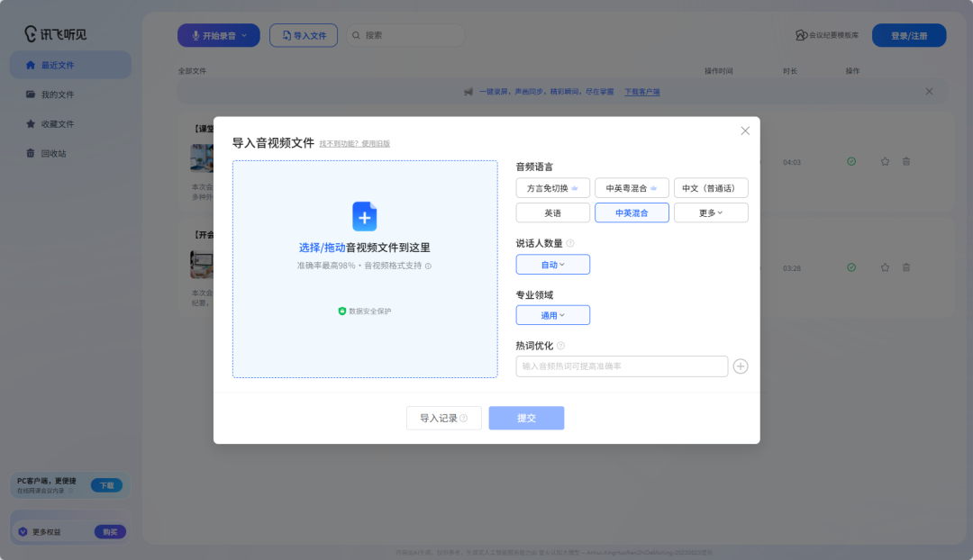Click the 下载 PC client button

107,484
